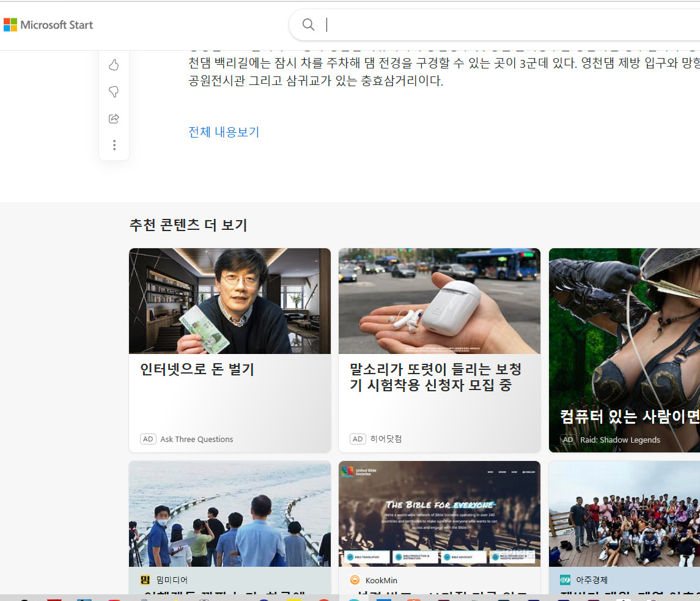This screenshot has height=601, width=700.
Task: Click the 히어닷컴 advertiser name
Action: [386, 439]
